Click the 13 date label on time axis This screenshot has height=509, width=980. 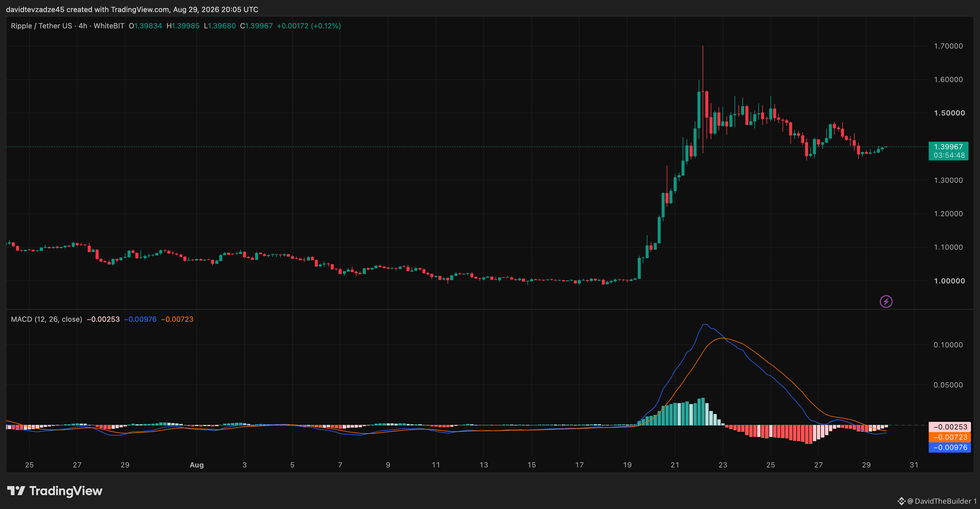tap(484, 465)
